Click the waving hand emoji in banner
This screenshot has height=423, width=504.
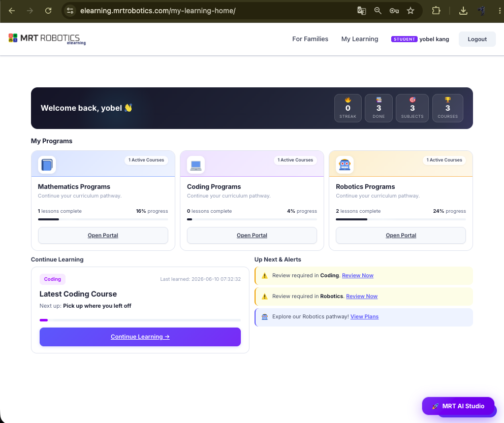coord(128,108)
